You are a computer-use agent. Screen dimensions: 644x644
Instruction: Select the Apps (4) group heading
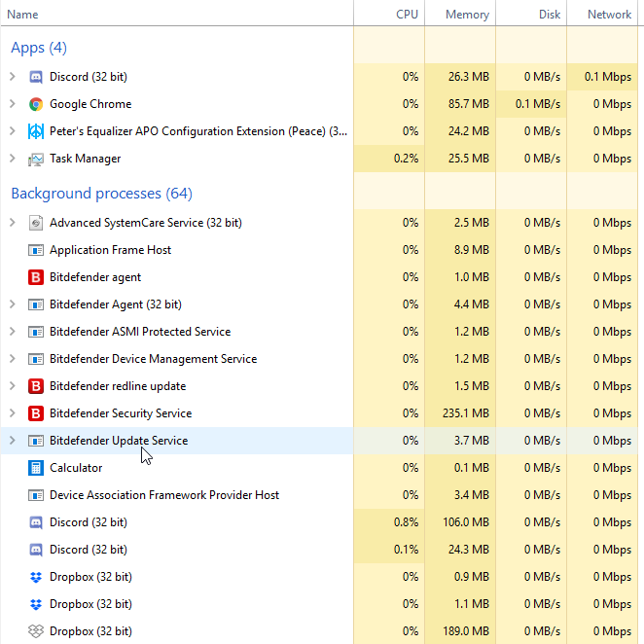(39, 48)
